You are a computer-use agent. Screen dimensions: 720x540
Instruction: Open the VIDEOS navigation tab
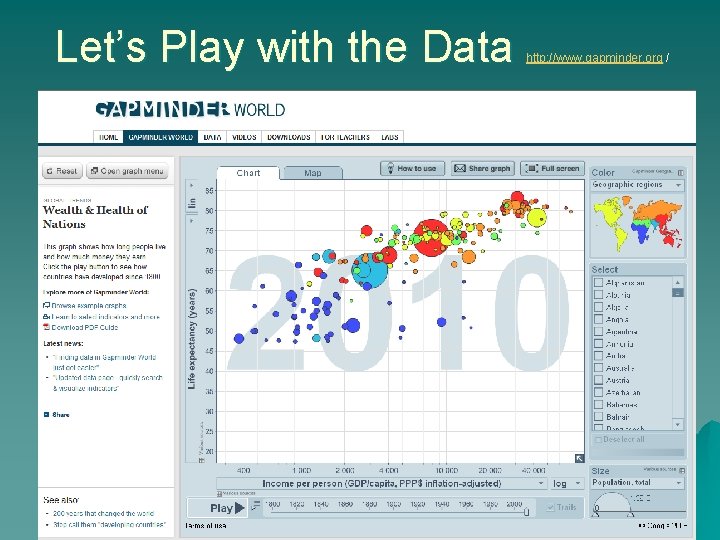tap(244, 137)
